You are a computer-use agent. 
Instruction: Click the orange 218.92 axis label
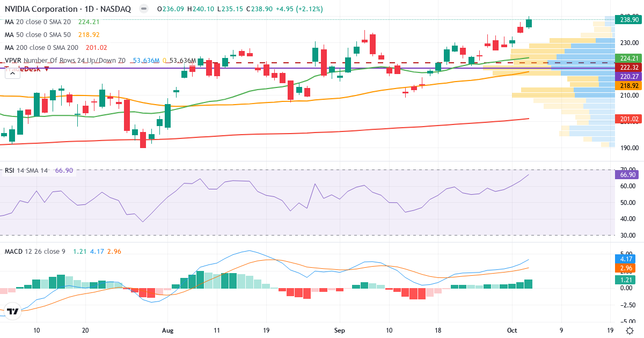coord(628,85)
